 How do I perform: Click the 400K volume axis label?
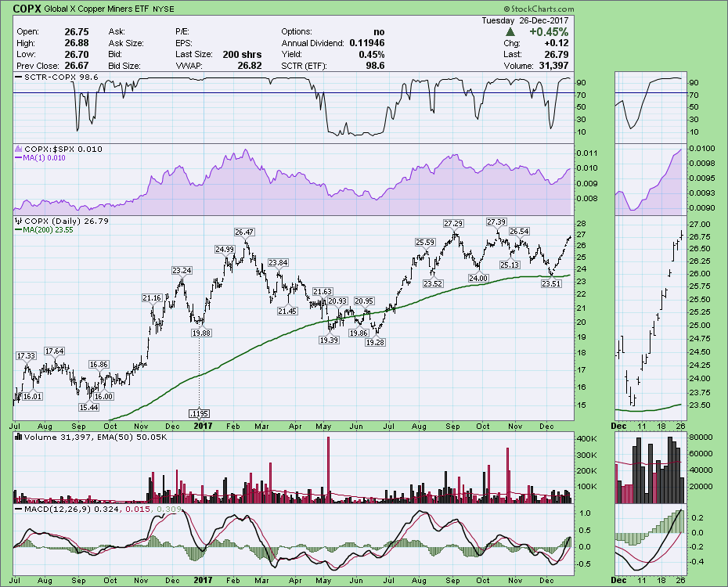[587, 439]
